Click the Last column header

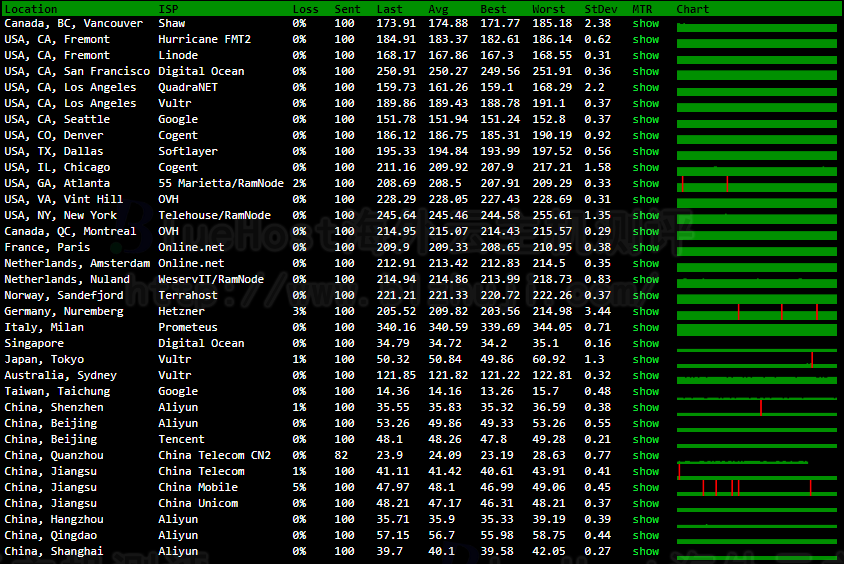click(389, 9)
